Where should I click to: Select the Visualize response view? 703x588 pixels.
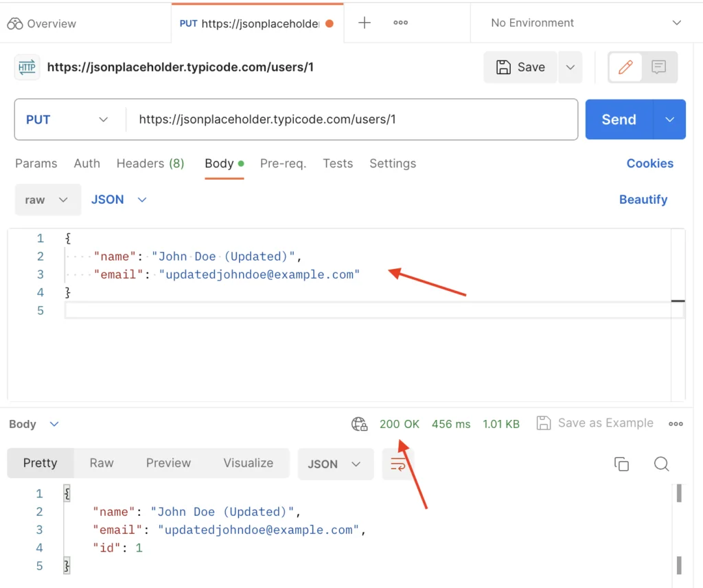pyautogui.click(x=249, y=463)
